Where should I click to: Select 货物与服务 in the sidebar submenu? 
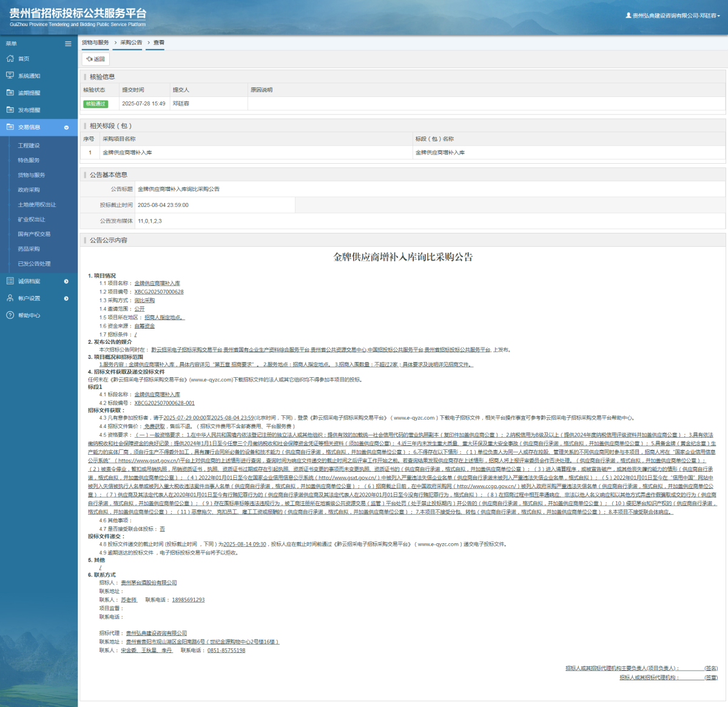tap(32, 175)
